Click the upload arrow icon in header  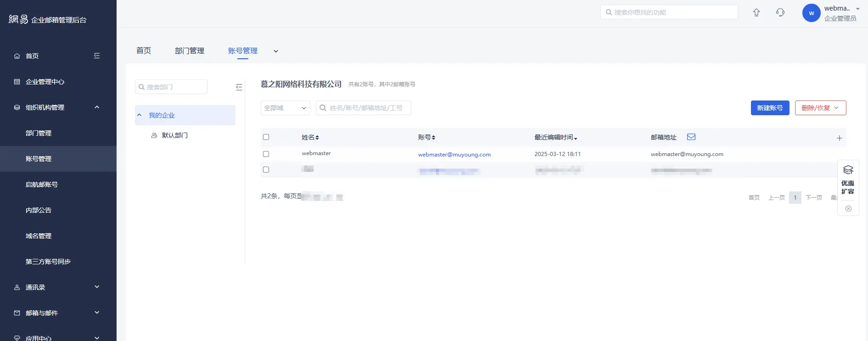(756, 13)
